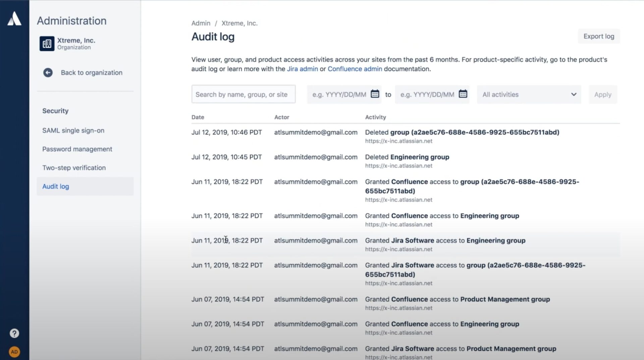Click Granted Confluence access to Engineering group at 18:22

(x=442, y=216)
